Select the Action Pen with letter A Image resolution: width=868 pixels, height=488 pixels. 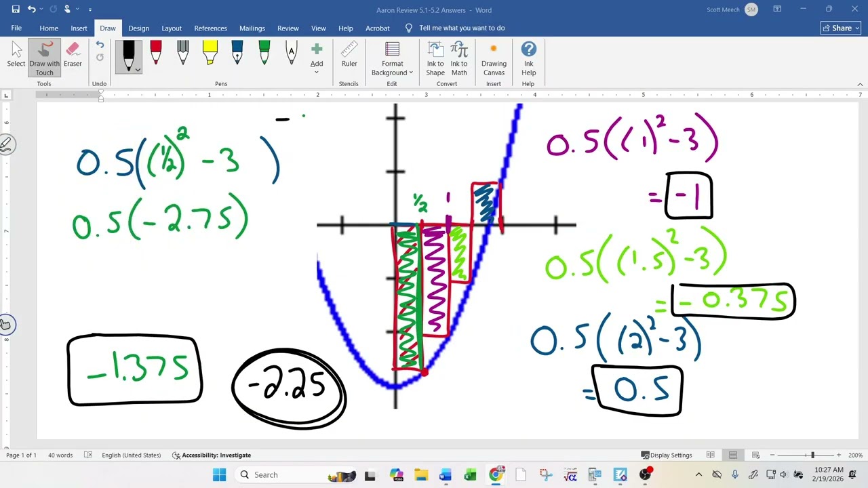coord(292,54)
